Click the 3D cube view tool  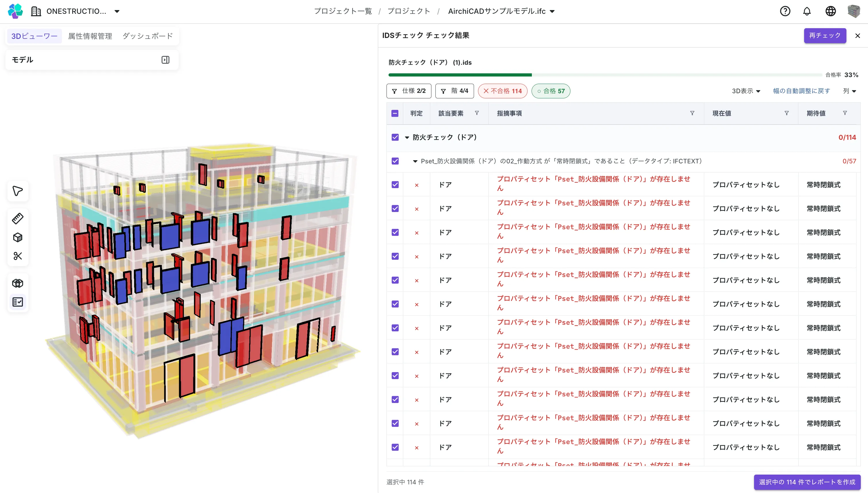[18, 237]
